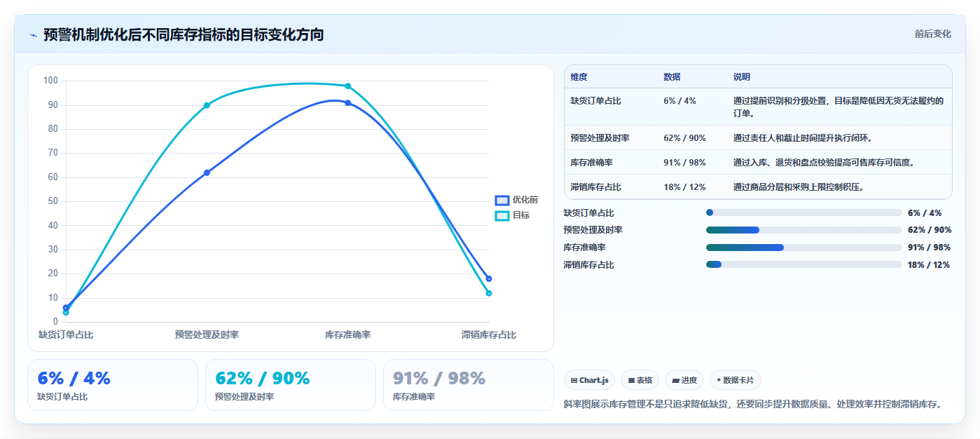Click the 6% / 4% value in the table
980x439 pixels.
coord(679,101)
